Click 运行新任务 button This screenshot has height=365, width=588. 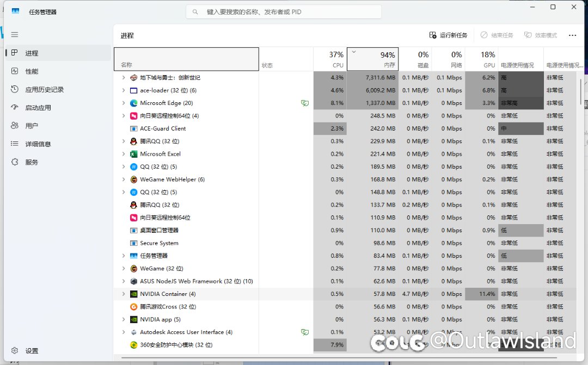[449, 35]
